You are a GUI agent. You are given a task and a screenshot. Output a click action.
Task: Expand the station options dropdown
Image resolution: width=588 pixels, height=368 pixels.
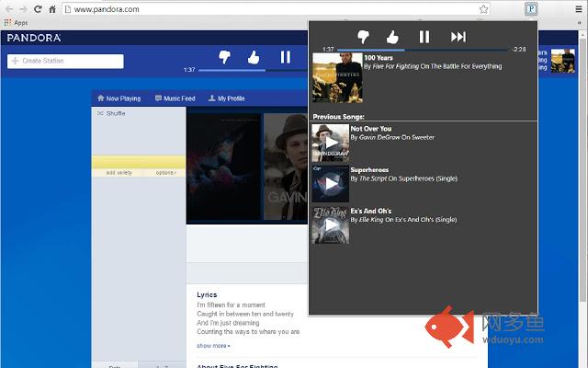[x=165, y=173]
